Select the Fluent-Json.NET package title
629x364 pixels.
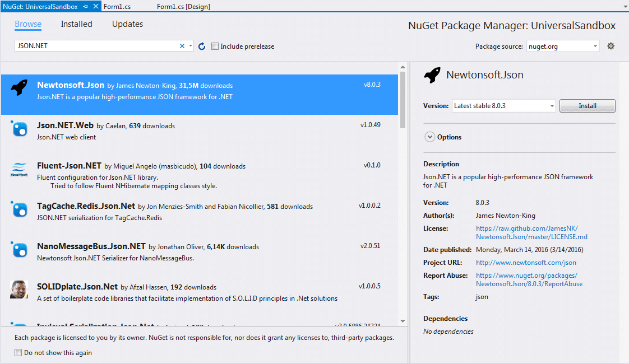pyautogui.click(x=69, y=166)
